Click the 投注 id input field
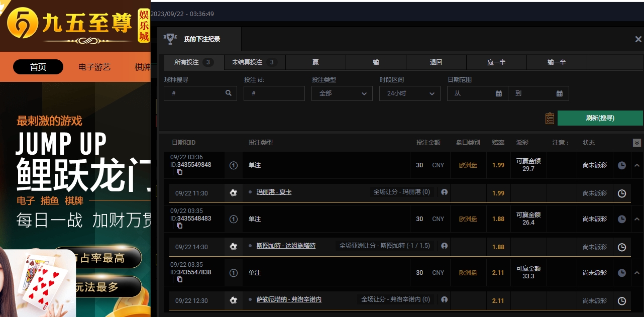The height and width of the screenshot is (317, 644). point(274,93)
